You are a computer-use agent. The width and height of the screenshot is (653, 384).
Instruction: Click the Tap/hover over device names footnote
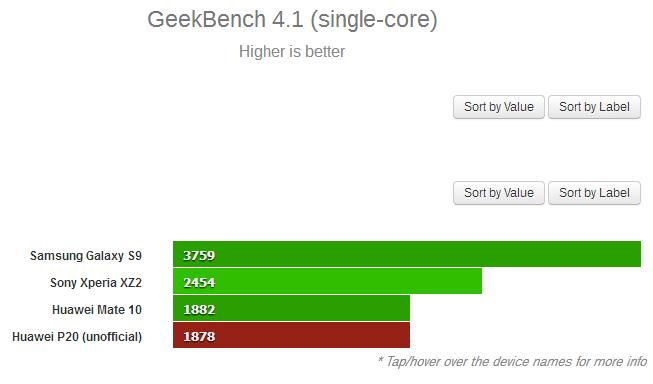pos(512,361)
